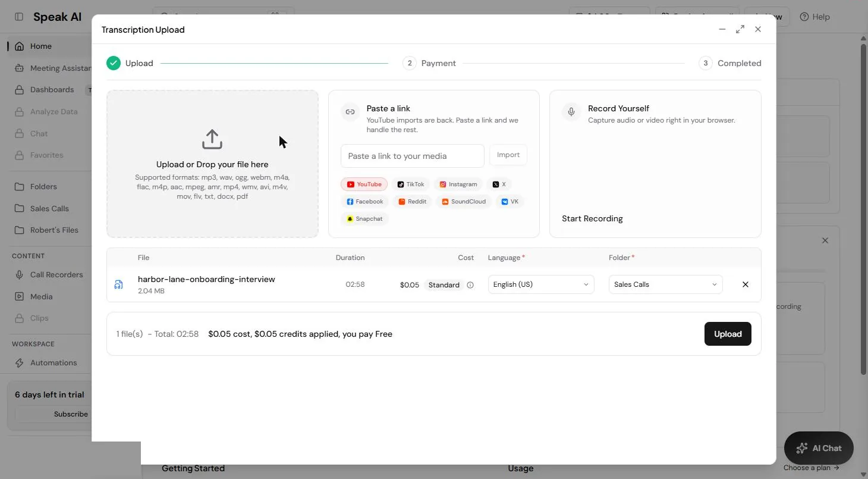Click Start Recording
The image size is (868, 479).
point(592,218)
